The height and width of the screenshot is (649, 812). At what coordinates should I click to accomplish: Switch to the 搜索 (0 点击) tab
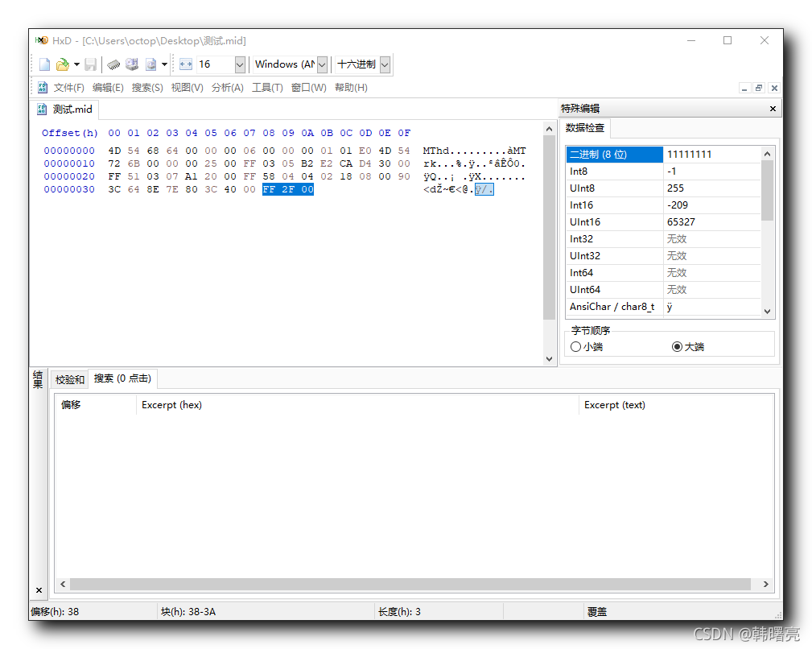click(123, 378)
